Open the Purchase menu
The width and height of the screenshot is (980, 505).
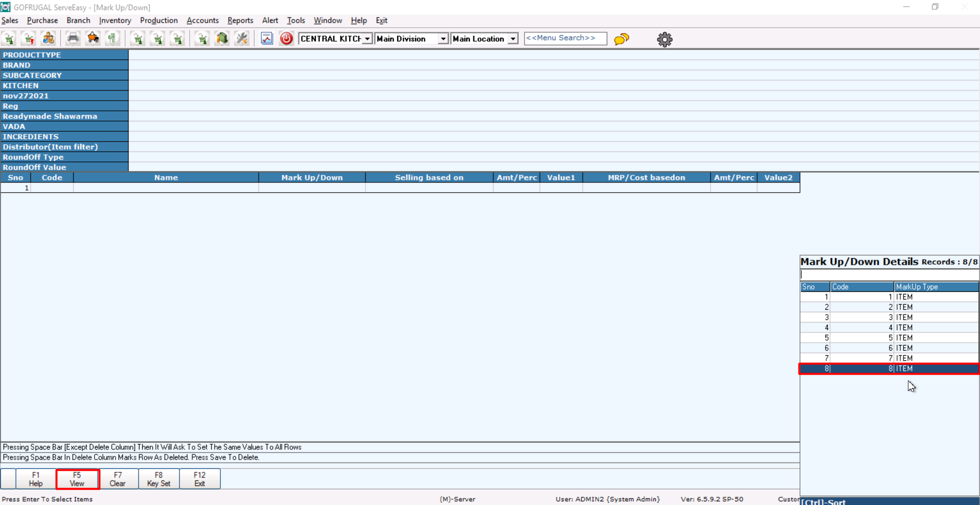42,20
